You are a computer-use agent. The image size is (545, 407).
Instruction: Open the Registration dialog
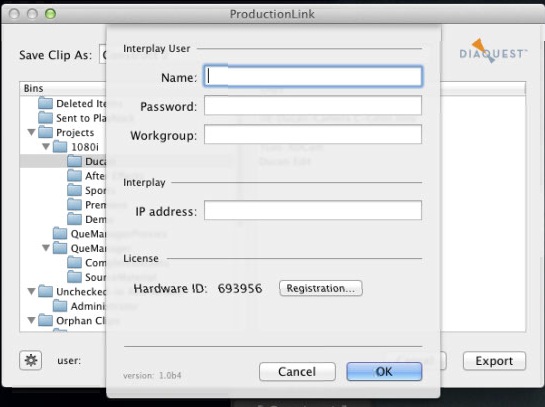(320, 288)
